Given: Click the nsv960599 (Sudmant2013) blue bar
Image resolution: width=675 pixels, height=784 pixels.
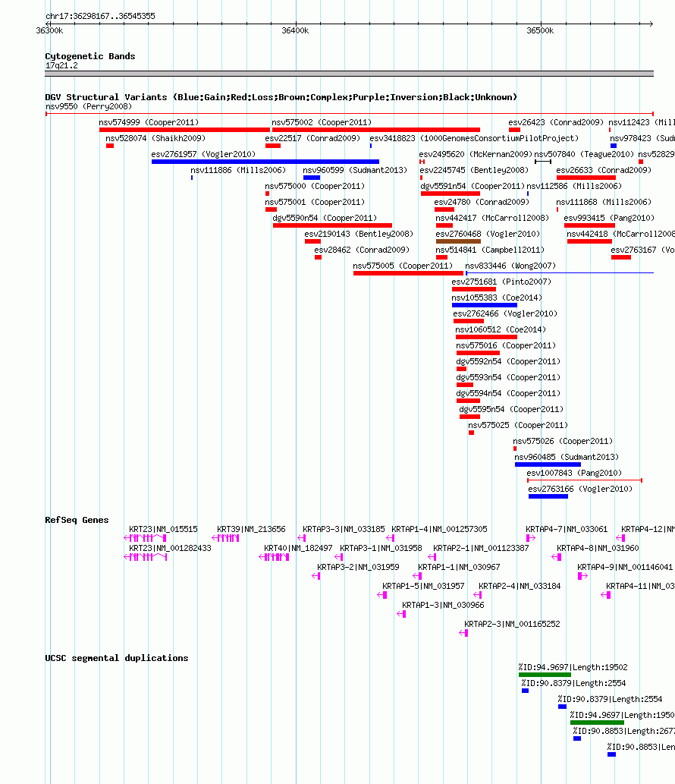Looking at the screenshot, I should coord(312,178).
